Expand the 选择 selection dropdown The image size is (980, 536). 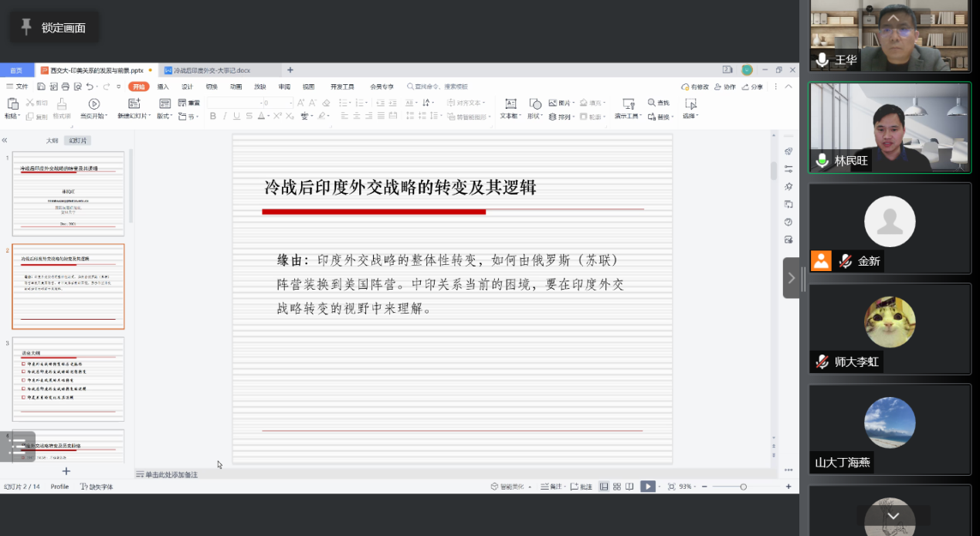click(690, 117)
